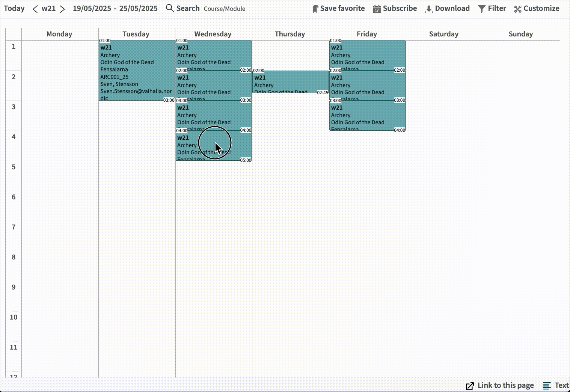Open Thursday 02:00-02:45 Archery booking
This screenshot has width=570, height=392.
coord(291,82)
